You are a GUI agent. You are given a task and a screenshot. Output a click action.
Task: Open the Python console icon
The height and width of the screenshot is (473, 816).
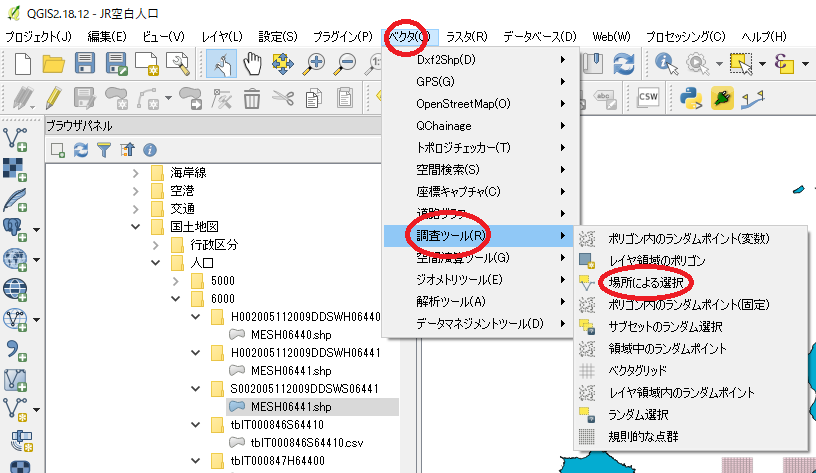pyautogui.click(x=691, y=98)
